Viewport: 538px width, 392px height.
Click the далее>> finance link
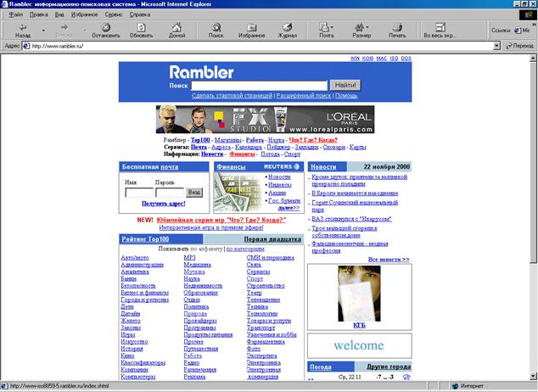tap(289, 208)
